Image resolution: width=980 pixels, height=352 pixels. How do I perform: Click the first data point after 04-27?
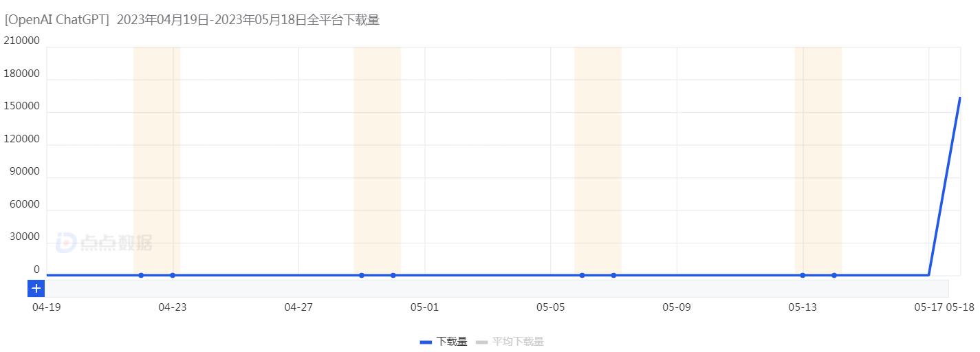click(x=362, y=276)
